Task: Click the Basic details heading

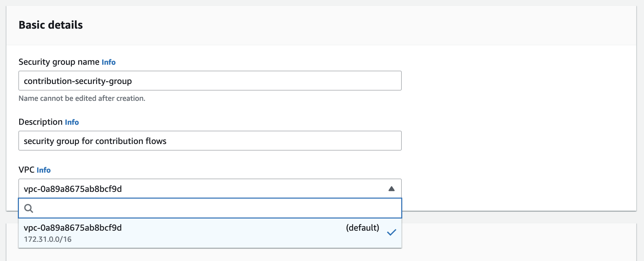Action: click(51, 25)
